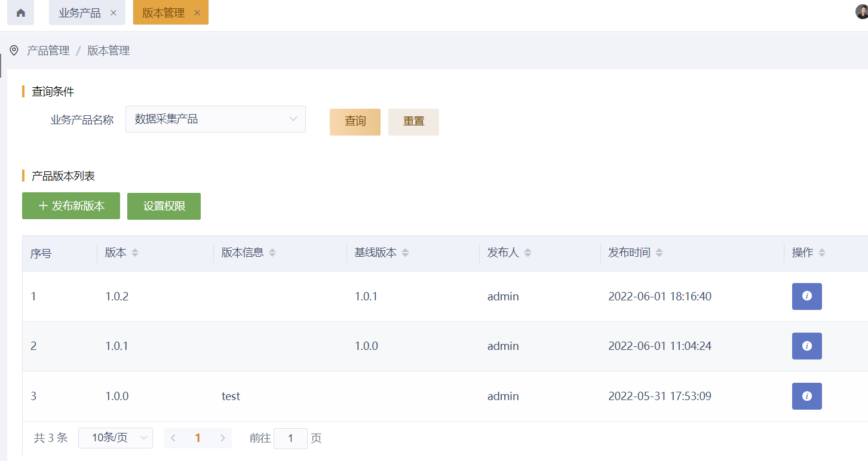Viewport: 868px width, 461px height.
Task: Open info for version 1.0.0
Action: coord(806,396)
